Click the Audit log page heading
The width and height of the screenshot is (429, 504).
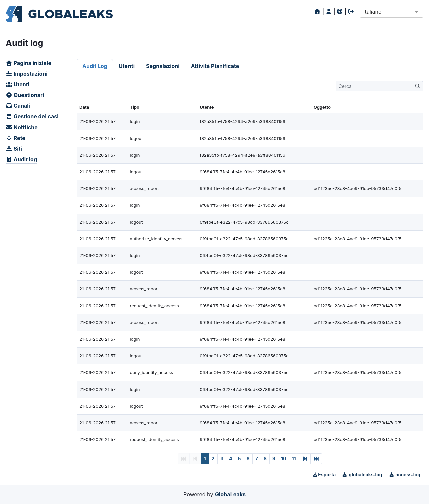24,43
